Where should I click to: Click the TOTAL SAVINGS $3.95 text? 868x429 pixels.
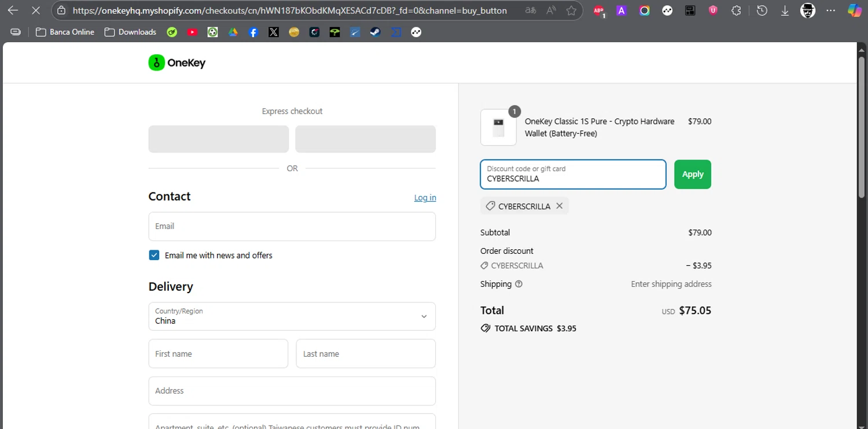528,328
